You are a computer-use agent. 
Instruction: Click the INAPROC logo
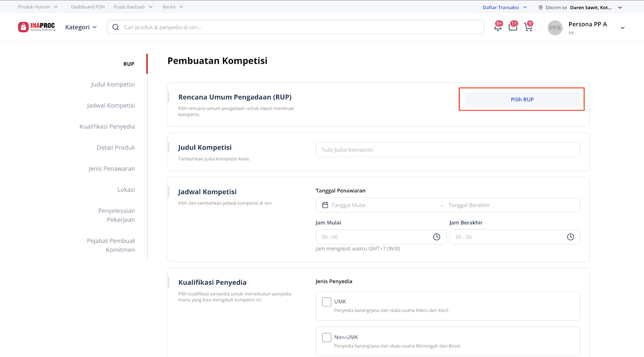coord(37,27)
